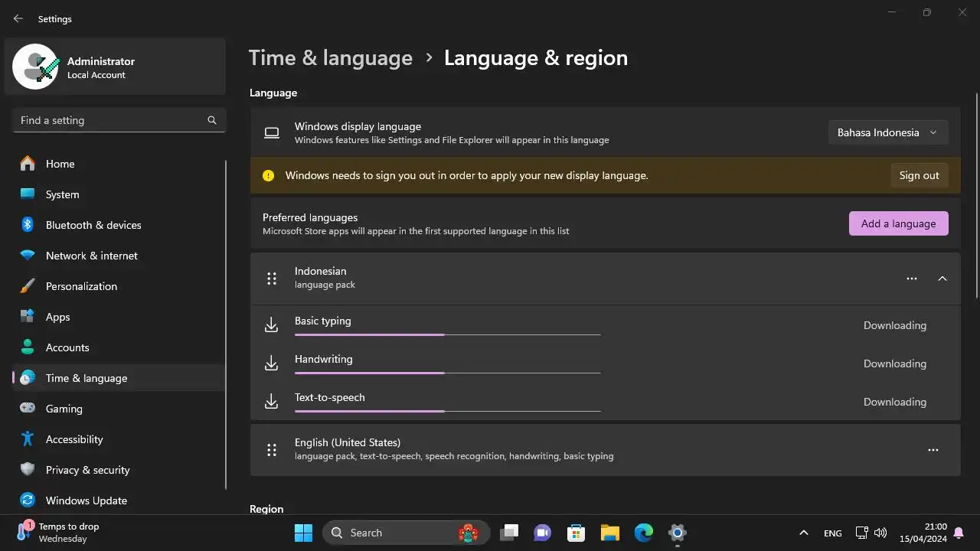Click the Sign out button
Screen dimensions: 980x551
click(x=919, y=175)
